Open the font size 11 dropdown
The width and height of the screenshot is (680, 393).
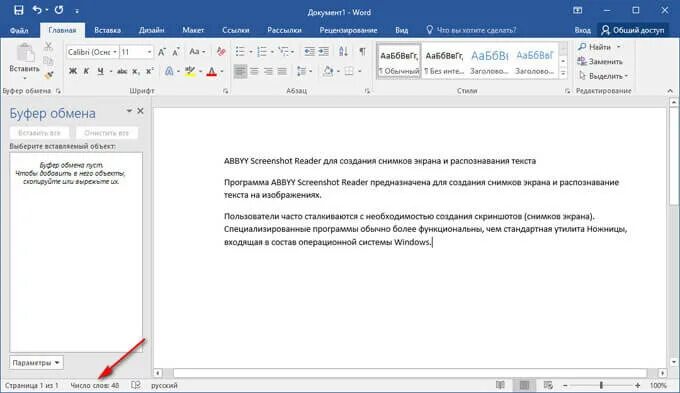tap(149, 52)
